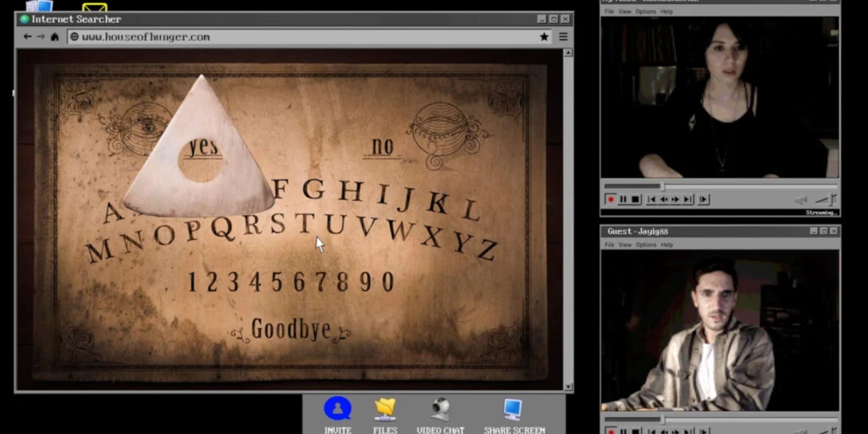Toggle the red record button in the top video
The height and width of the screenshot is (434, 868).
click(x=611, y=200)
